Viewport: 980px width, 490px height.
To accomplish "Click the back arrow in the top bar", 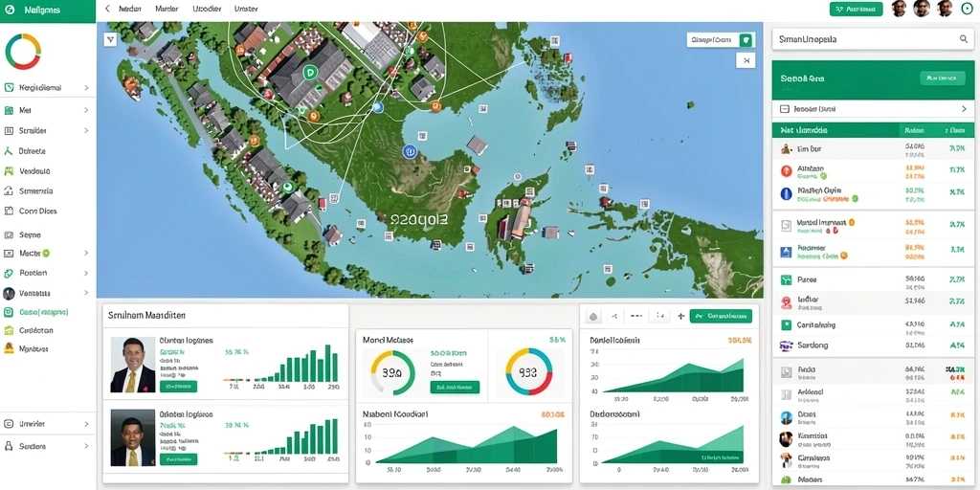I will pyautogui.click(x=107, y=9).
